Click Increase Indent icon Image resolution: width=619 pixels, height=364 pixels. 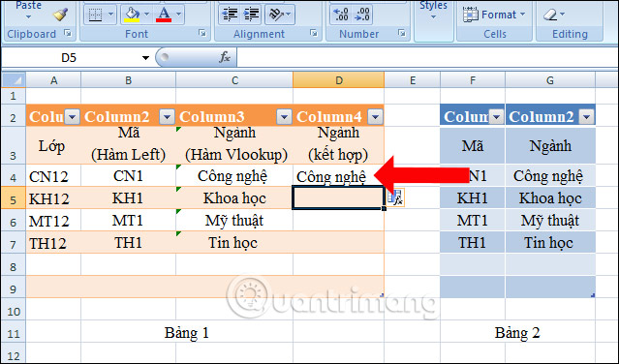[251, 15]
